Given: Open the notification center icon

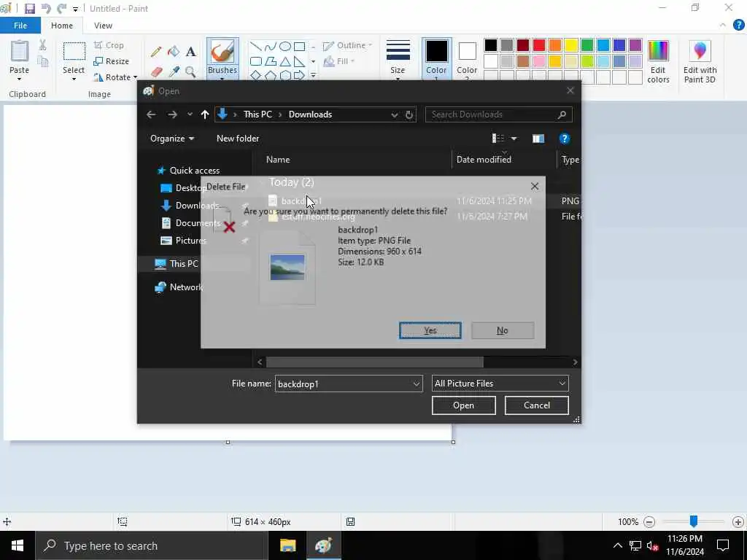Looking at the screenshot, I should [723, 545].
